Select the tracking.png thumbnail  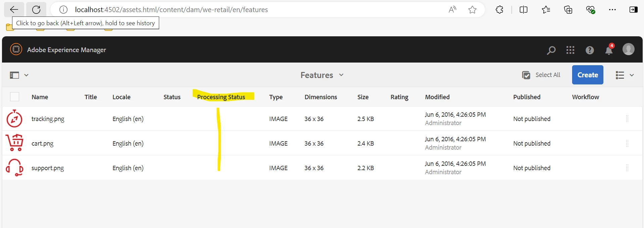14,118
